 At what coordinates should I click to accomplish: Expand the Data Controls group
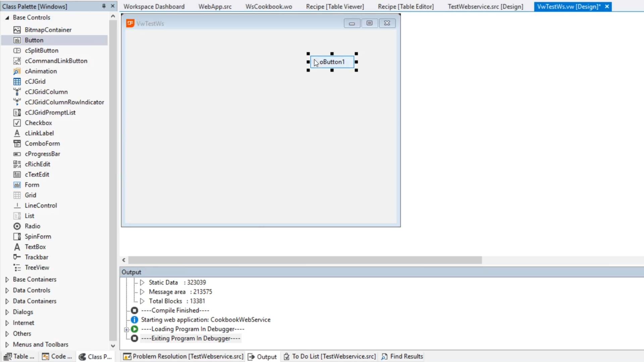[7, 290]
